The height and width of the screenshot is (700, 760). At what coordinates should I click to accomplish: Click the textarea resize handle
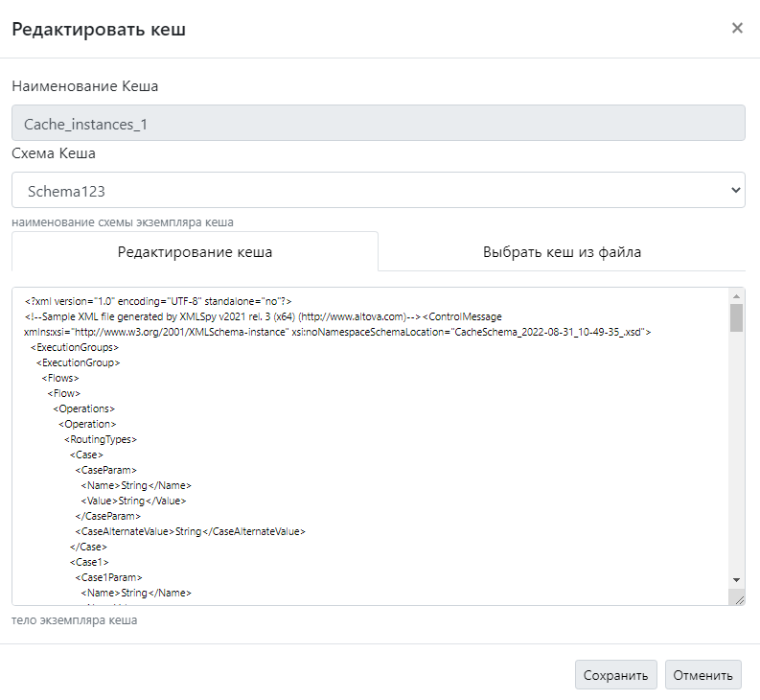pyautogui.click(x=737, y=597)
